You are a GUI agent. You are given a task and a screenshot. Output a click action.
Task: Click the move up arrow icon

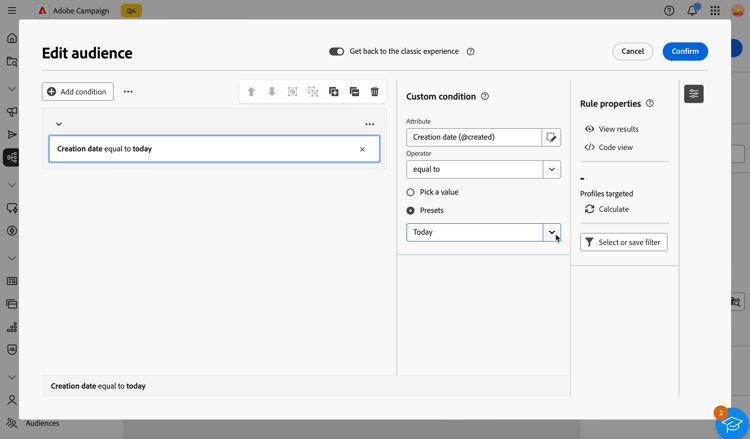[x=251, y=92]
